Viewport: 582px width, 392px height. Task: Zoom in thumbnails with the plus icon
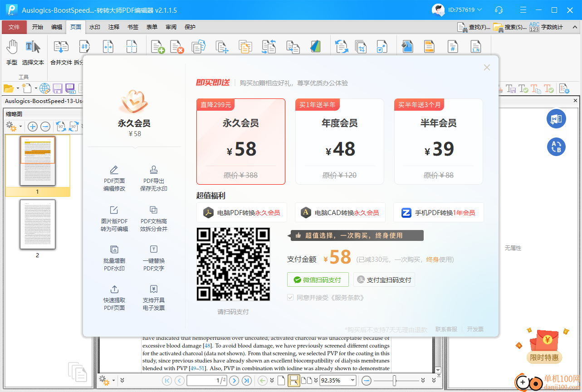pos(33,127)
